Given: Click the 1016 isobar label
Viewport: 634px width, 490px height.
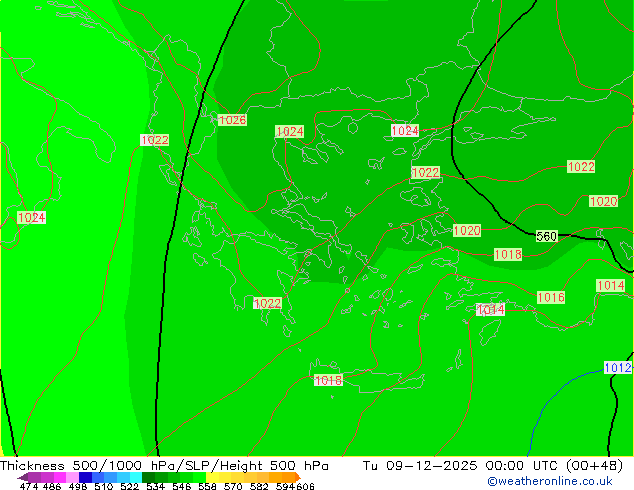Looking at the screenshot, I should click(551, 297).
